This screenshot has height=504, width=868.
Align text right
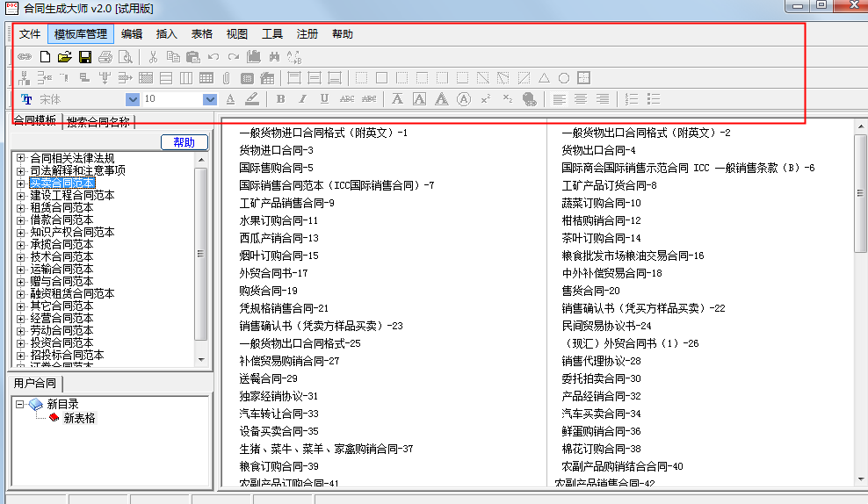coord(603,99)
